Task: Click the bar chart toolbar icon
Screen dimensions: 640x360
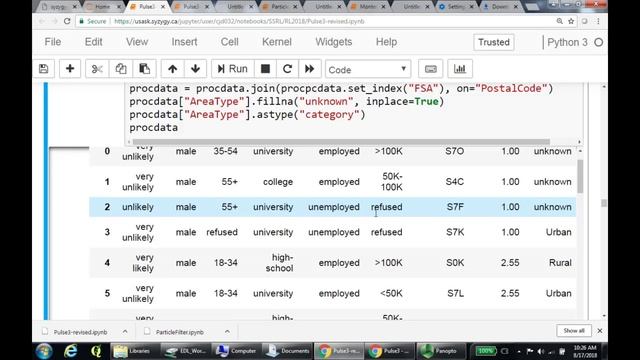Action: click(x=460, y=69)
